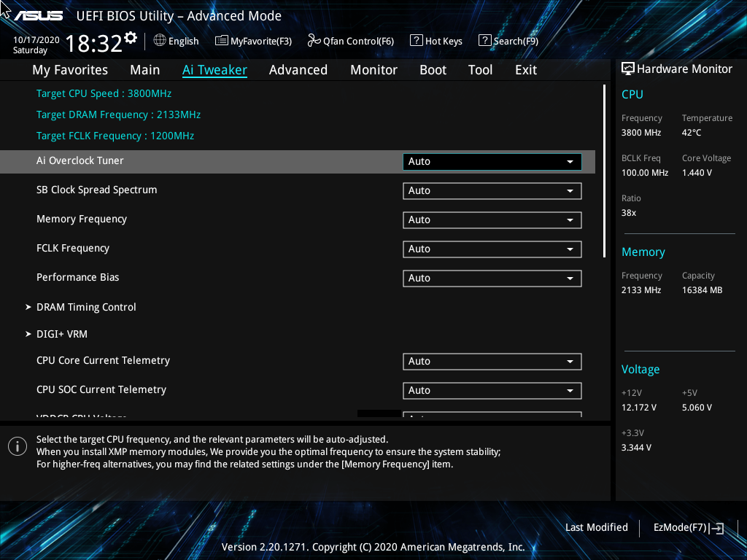The width and height of the screenshot is (747, 560).
Task: Click the Voltage heading in Hardware Monitor
Action: point(640,370)
